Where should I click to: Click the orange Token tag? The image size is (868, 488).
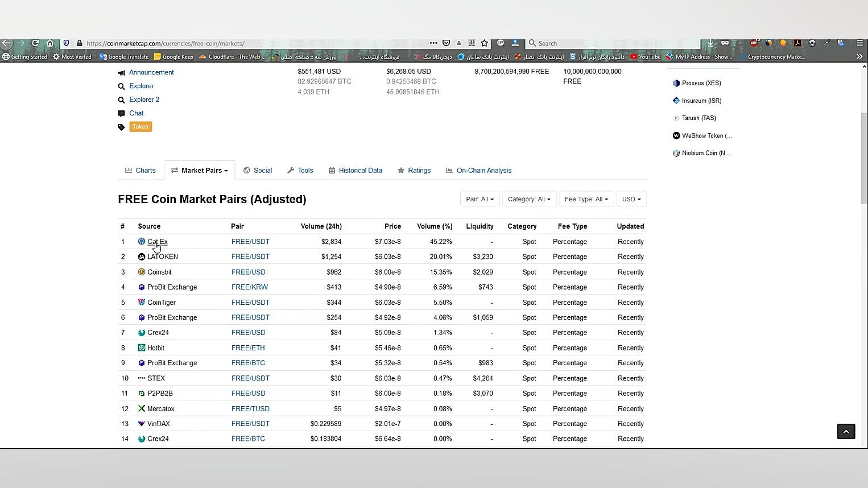(140, 127)
